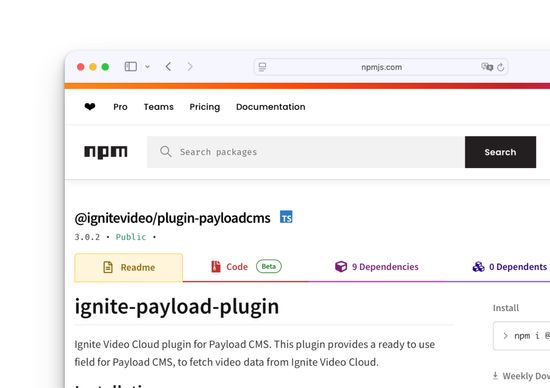Screen dimensions: 550x388
Task: Open the Teams link
Action: point(159,107)
